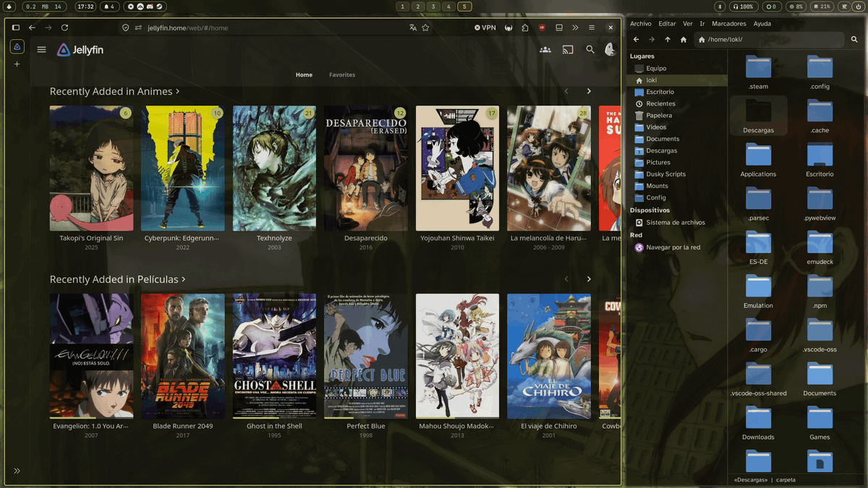Open Sistema de archivos device
Image resolution: width=868 pixels, height=488 pixels.
(x=677, y=223)
